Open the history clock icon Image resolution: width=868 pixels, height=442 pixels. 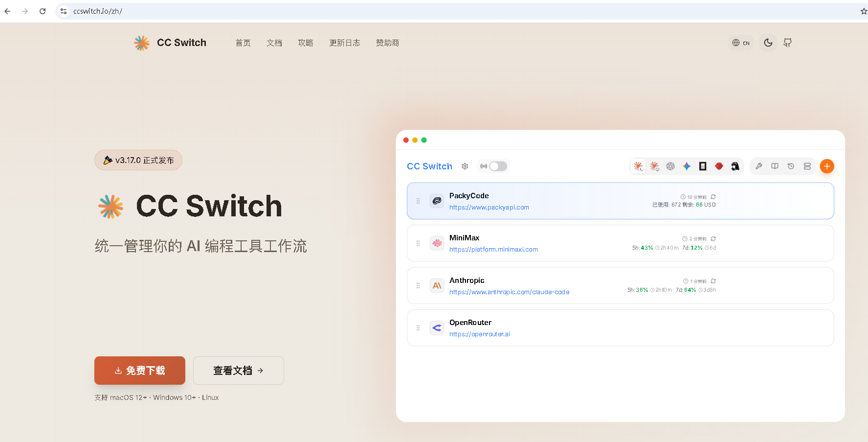pos(791,166)
